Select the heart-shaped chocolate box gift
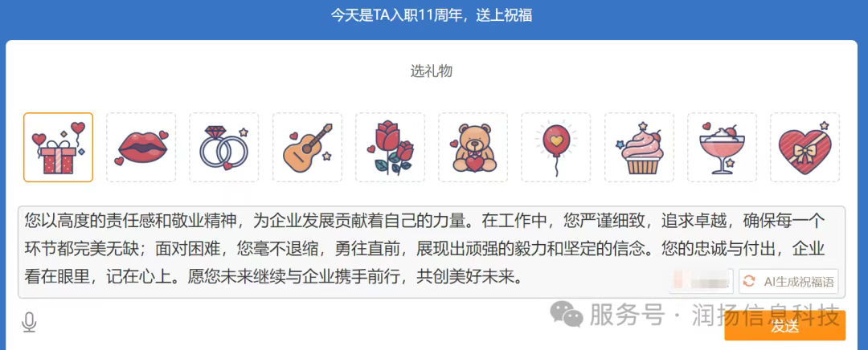This screenshot has width=868, height=350. (805, 148)
